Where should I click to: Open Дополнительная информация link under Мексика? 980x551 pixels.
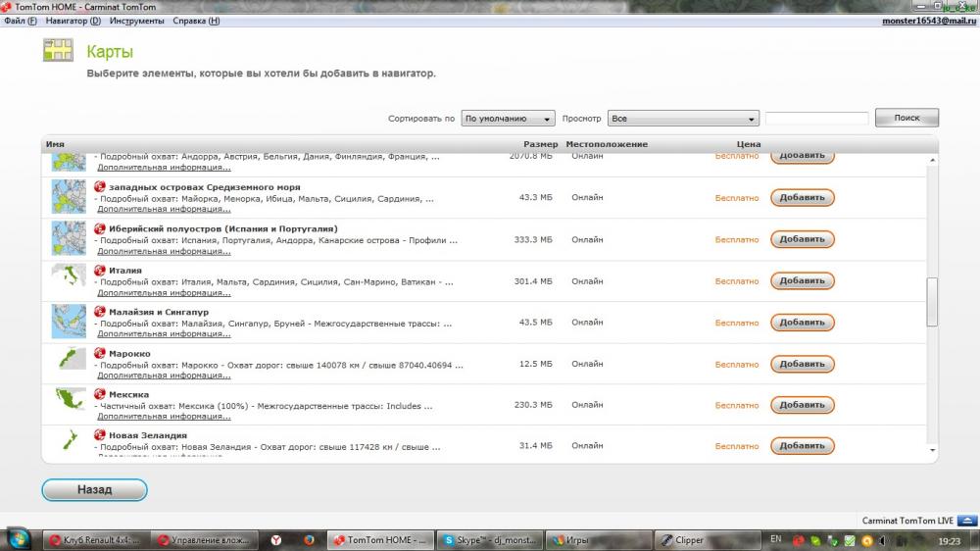164,416
